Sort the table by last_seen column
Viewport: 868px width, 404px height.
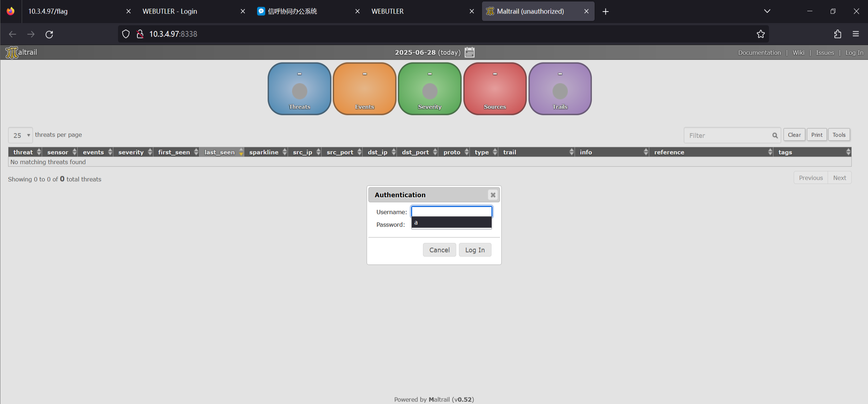click(219, 152)
